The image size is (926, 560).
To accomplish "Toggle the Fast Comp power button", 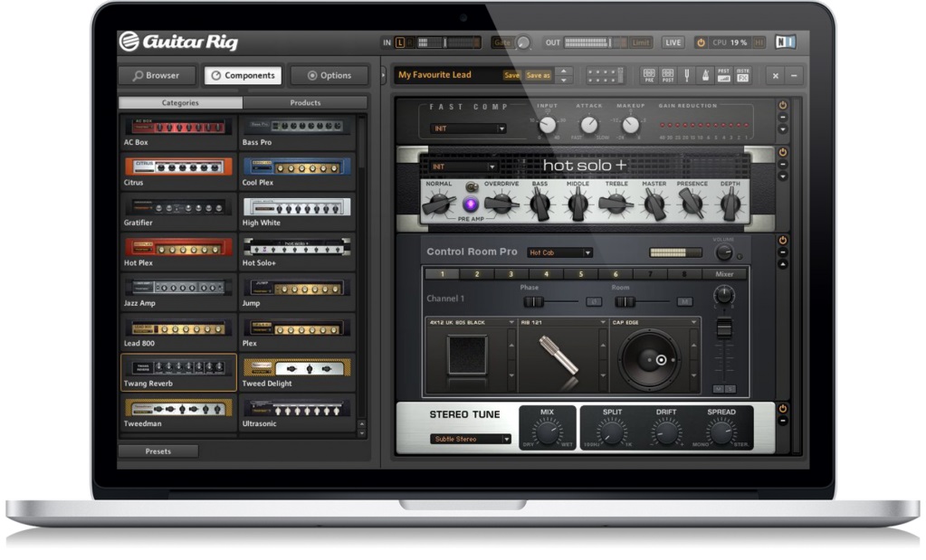I will (782, 105).
